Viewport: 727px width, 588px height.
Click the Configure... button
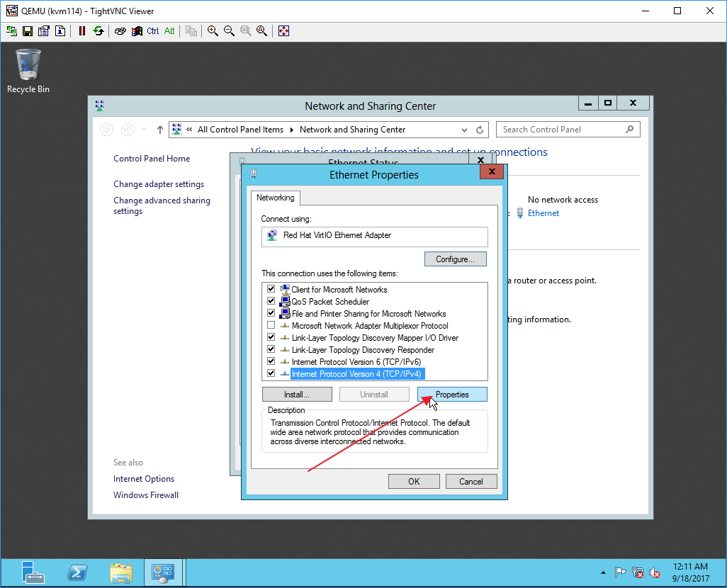point(456,259)
